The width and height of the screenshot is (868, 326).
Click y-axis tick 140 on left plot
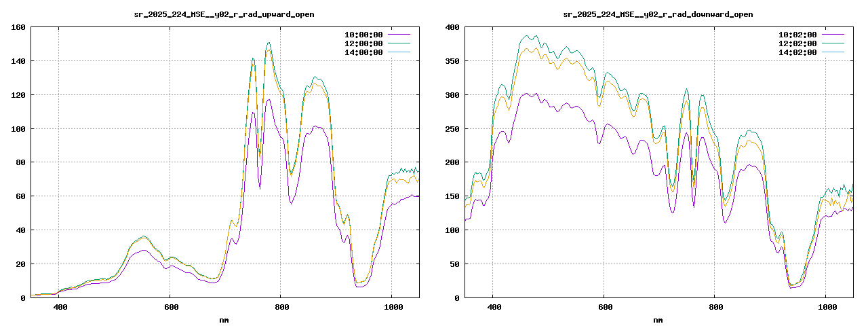(x=18, y=61)
